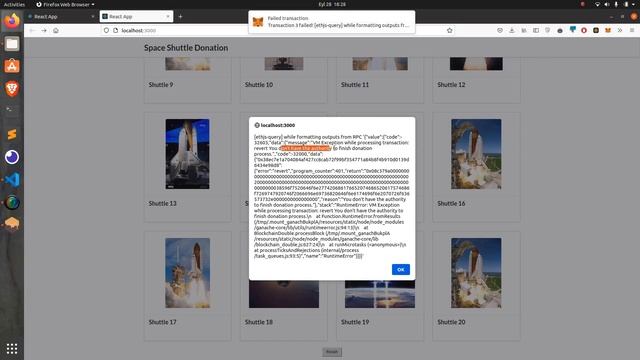Launch Brave browser from the dock
This screenshot has height=360, width=640.
click(12, 89)
